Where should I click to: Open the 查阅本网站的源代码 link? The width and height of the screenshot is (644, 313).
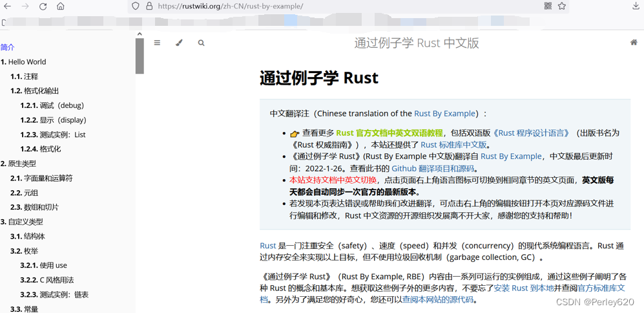(438, 300)
